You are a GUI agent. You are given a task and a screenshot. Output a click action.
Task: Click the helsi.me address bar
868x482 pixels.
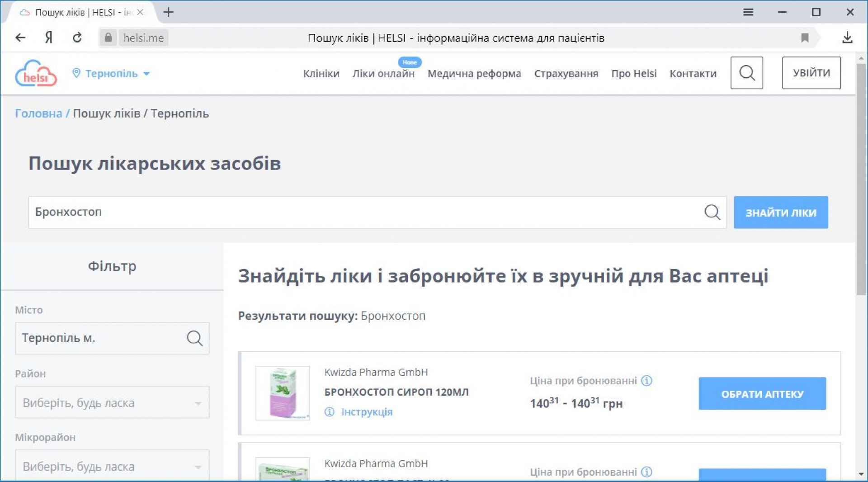coord(456,38)
